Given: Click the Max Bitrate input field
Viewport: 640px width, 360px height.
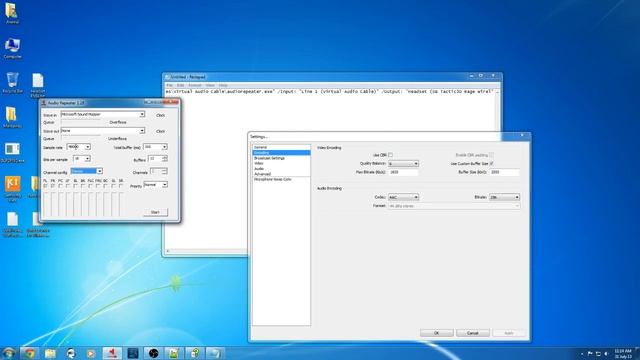Looking at the screenshot, I should pos(403,173).
